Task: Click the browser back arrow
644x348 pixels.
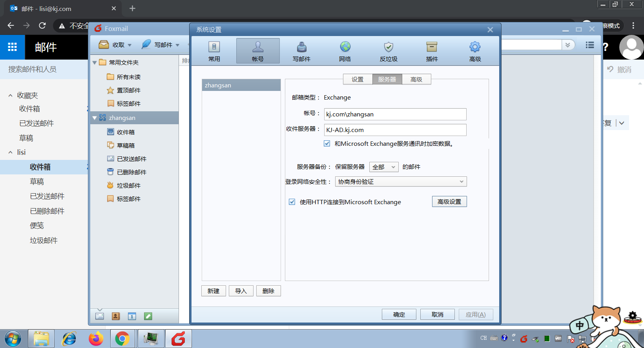Action: click(x=11, y=25)
